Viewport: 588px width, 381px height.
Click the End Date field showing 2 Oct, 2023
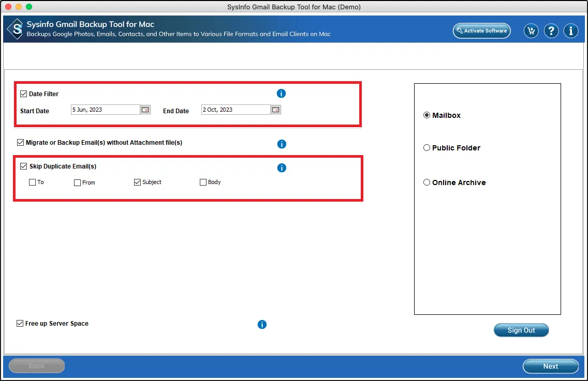tap(236, 110)
